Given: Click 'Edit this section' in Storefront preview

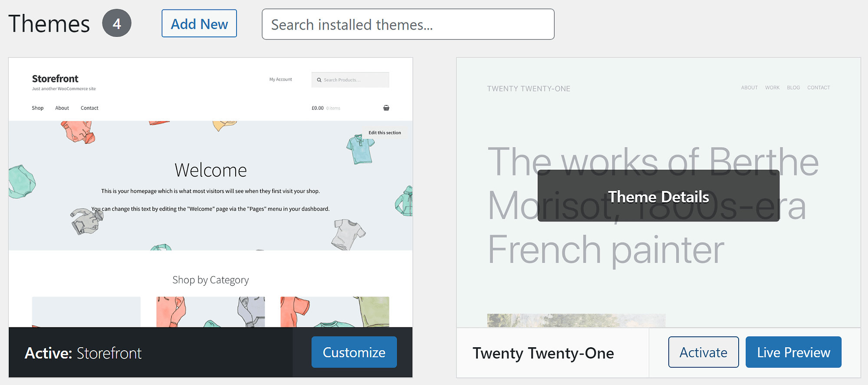Looking at the screenshot, I should [385, 133].
